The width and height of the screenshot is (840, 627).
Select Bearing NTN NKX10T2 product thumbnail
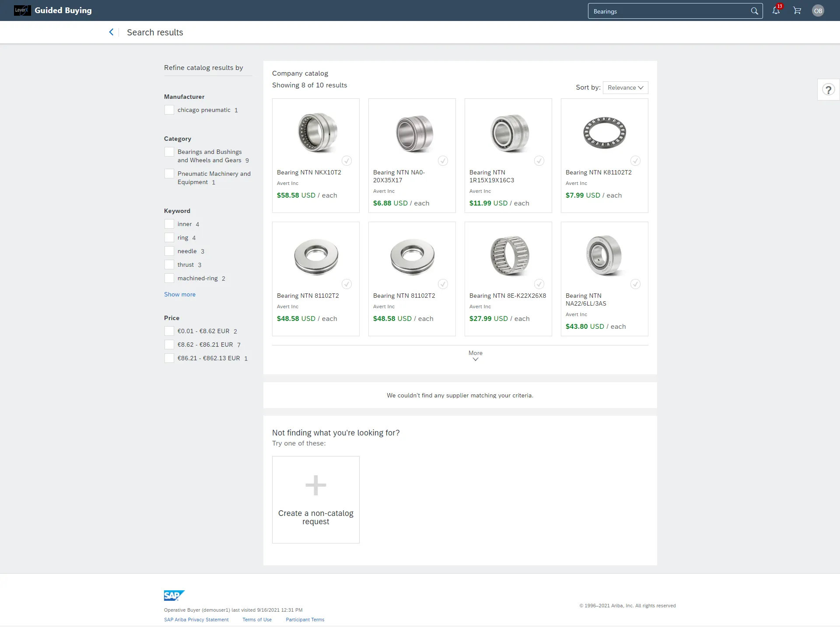315,132
